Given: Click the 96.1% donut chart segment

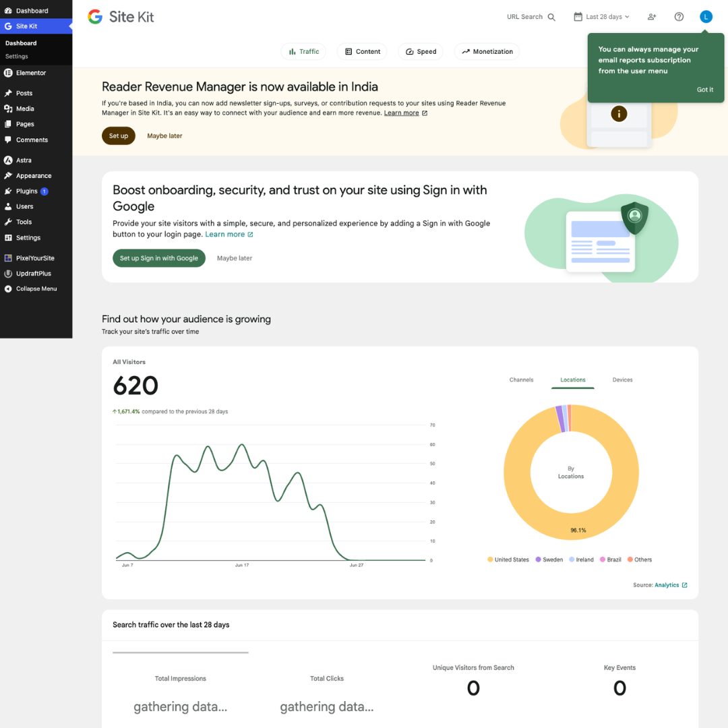Looking at the screenshot, I should click(578, 530).
